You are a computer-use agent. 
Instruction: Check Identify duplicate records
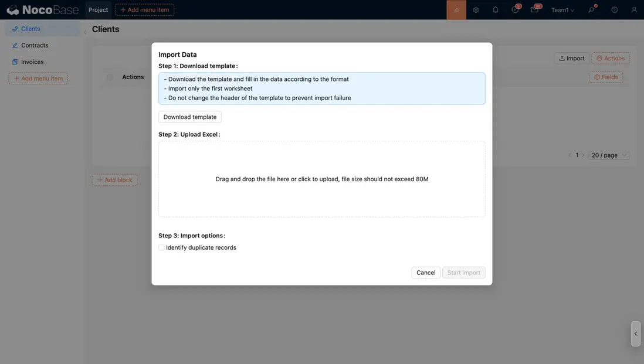[161, 247]
